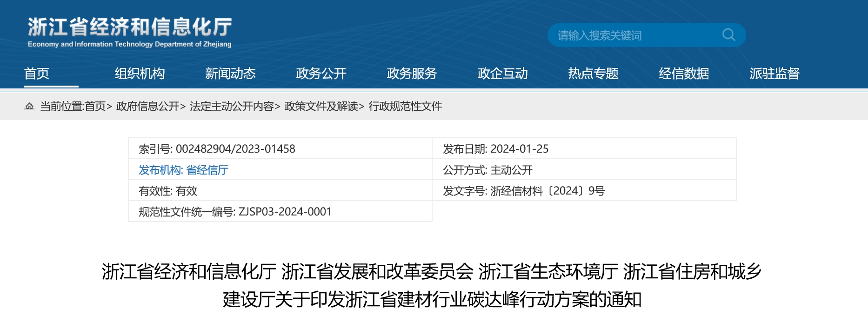This screenshot has width=868, height=316.
Task: Focus the keyword search input field
Action: point(633,35)
